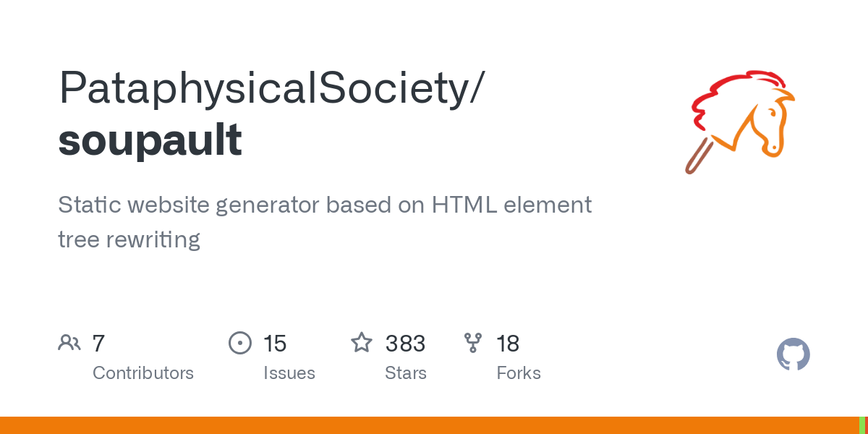Click the GitHub Octocat logo
The image size is (868, 434).
pyautogui.click(x=793, y=355)
